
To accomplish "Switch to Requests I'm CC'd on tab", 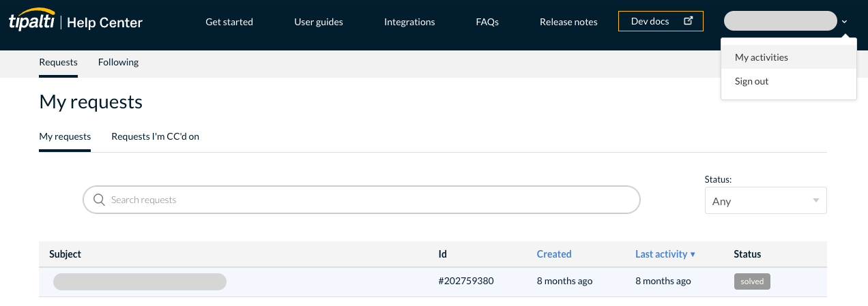I will [x=155, y=136].
